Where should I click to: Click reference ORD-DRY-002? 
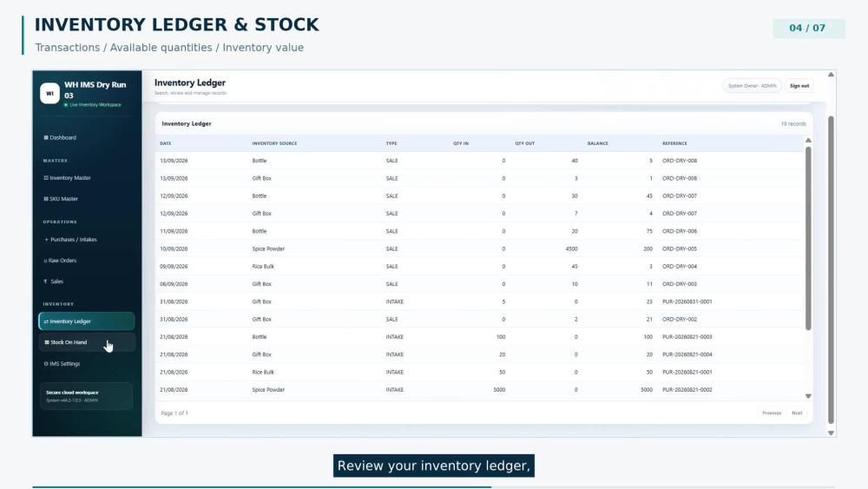680,320
